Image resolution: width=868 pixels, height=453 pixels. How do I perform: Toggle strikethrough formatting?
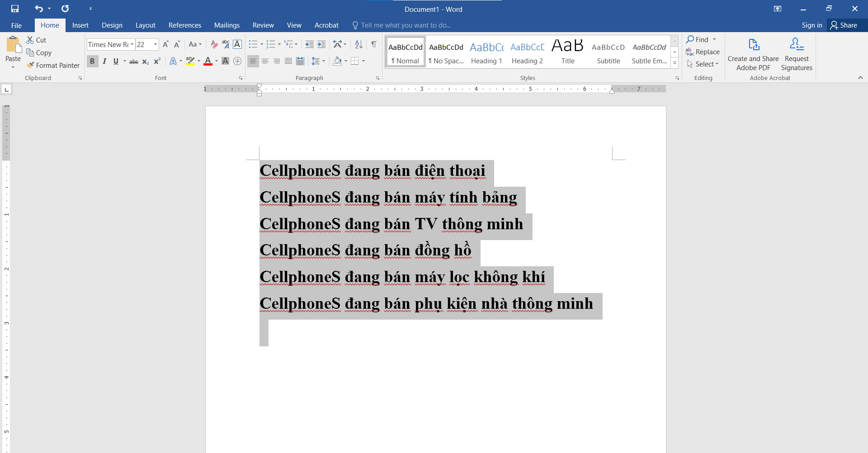click(133, 61)
